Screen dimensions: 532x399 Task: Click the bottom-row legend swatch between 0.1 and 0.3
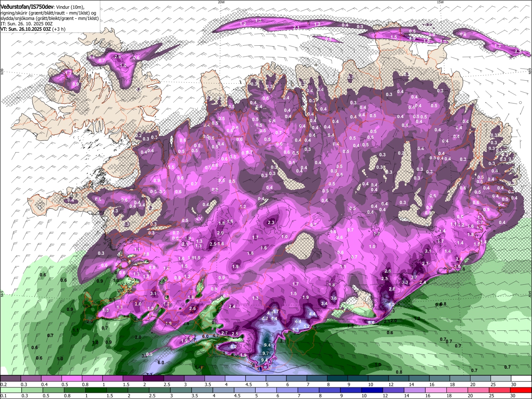(x=11, y=390)
